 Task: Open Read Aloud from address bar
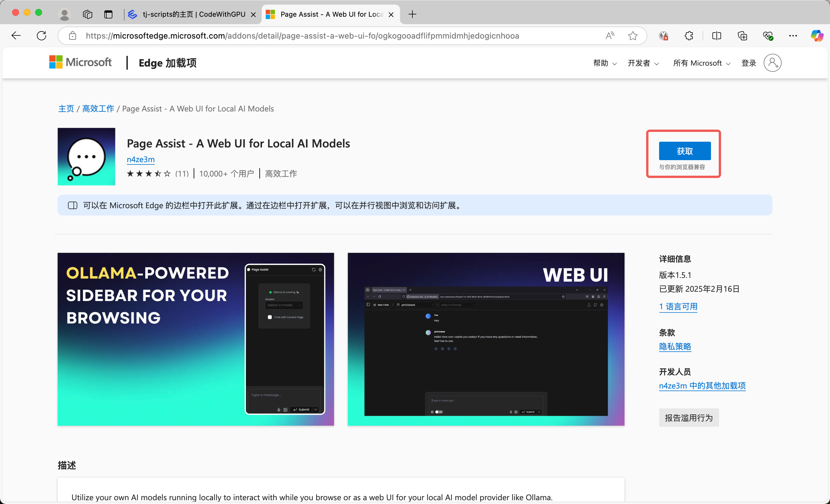610,36
